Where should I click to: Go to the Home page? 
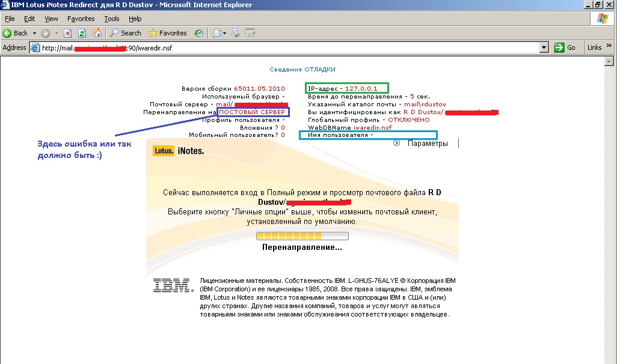(x=97, y=34)
